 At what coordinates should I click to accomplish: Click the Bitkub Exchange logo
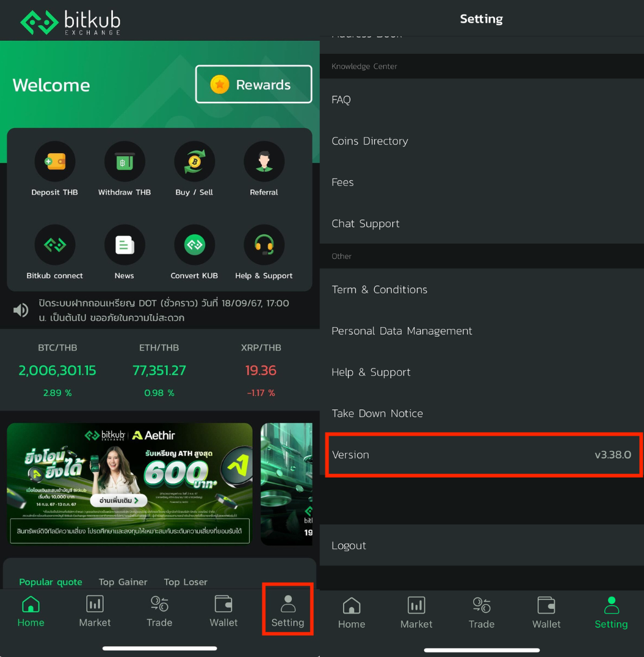[70, 22]
